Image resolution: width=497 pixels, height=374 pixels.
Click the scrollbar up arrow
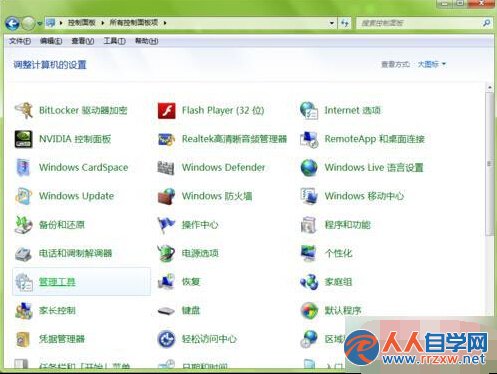[489, 87]
